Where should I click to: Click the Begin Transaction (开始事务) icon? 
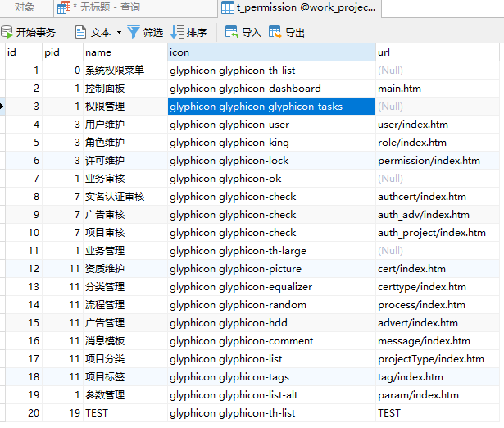click(x=7, y=33)
